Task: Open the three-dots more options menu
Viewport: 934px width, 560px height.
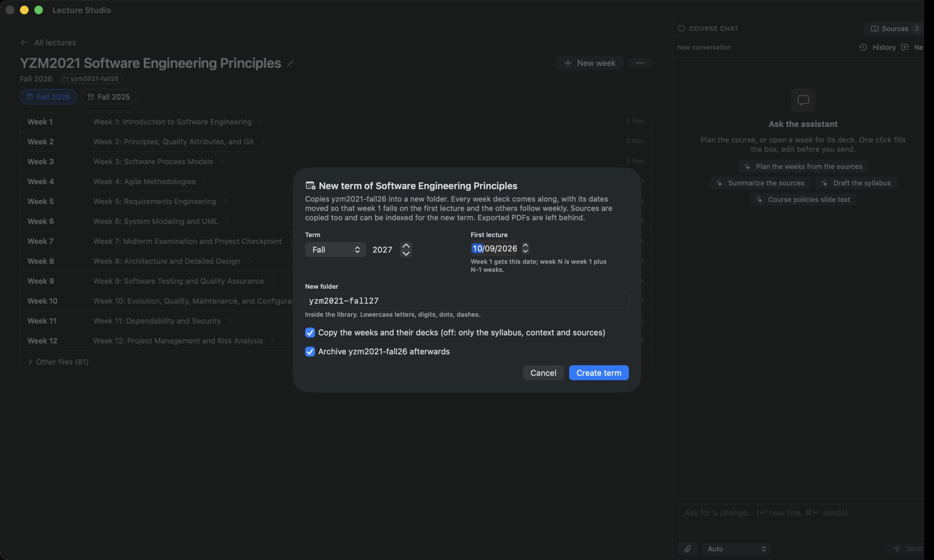Action: (640, 63)
